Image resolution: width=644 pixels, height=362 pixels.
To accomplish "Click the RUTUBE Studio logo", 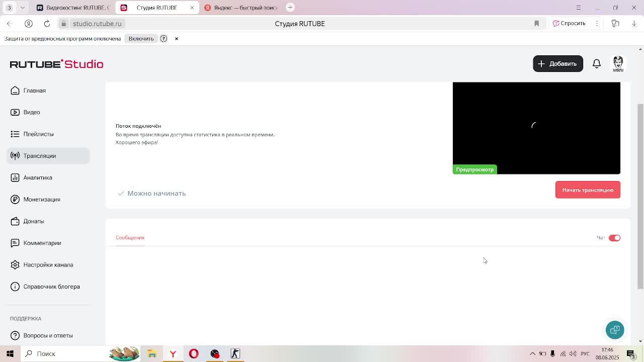I will click(56, 64).
